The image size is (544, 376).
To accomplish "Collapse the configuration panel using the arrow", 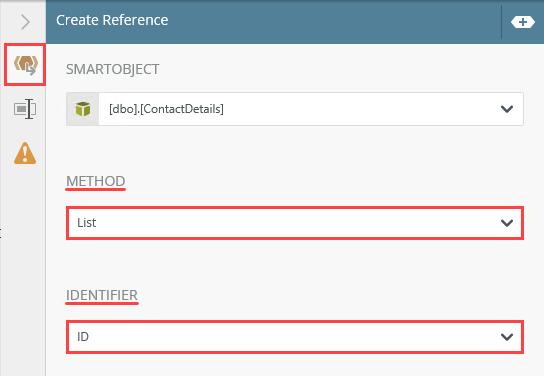I will [25, 22].
